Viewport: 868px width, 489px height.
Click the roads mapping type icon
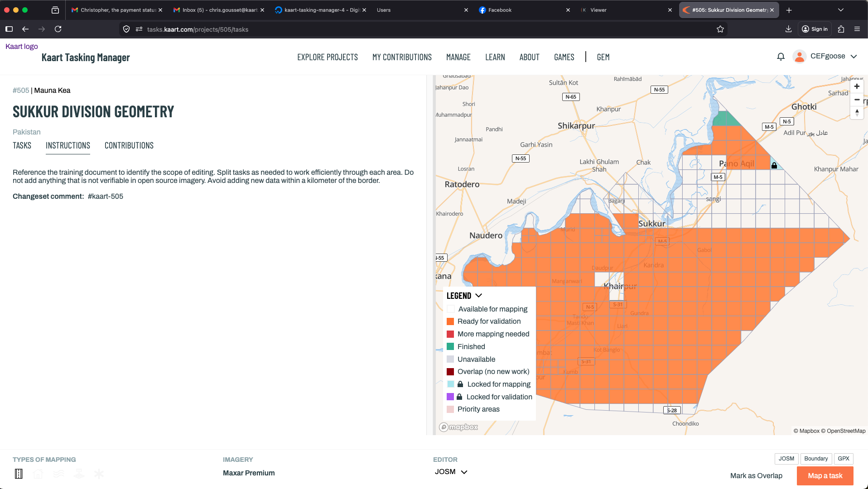pyautogui.click(x=19, y=474)
